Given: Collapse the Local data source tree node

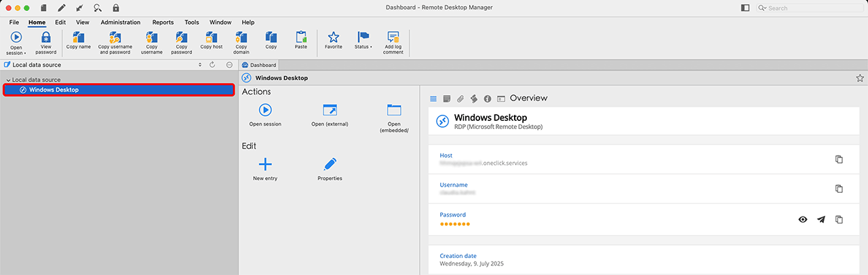Looking at the screenshot, I should [x=7, y=80].
